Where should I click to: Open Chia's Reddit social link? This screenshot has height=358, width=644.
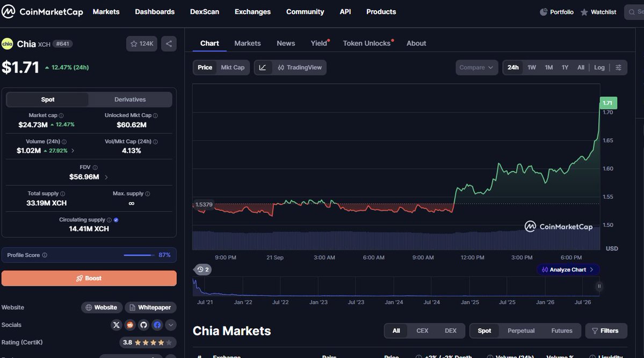tap(130, 325)
